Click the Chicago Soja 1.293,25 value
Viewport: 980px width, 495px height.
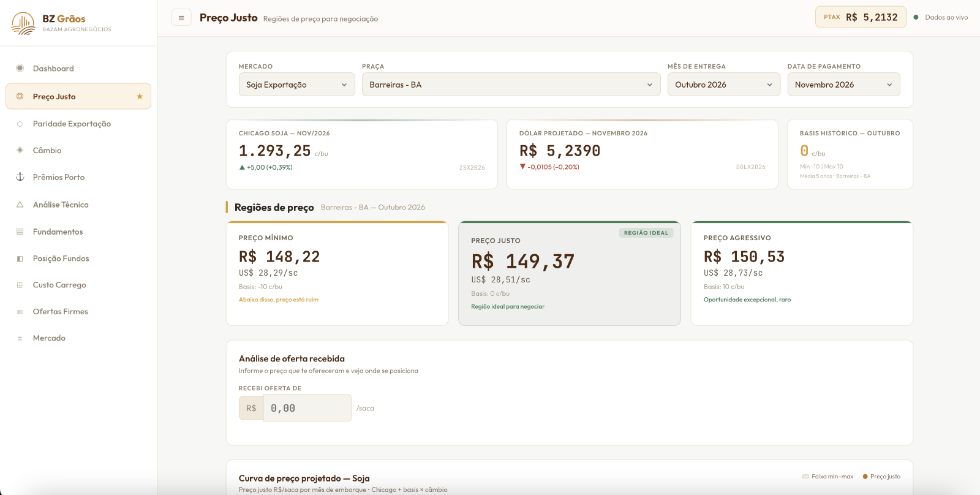(275, 151)
